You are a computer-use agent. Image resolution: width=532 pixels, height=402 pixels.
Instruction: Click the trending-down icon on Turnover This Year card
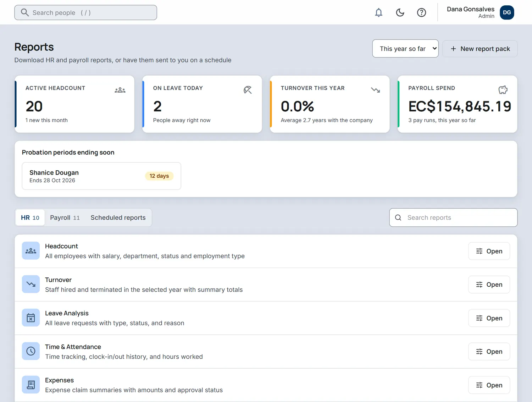tap(375, 90)
